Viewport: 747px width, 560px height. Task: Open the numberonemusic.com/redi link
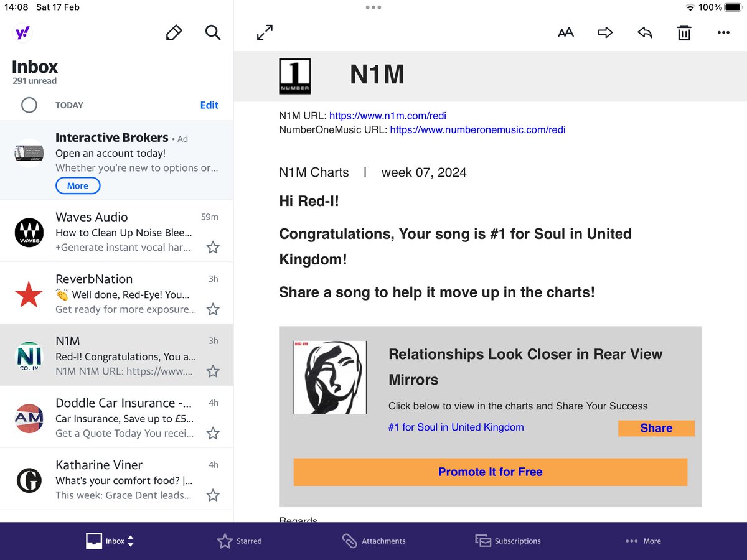click(x=477, y=130)
